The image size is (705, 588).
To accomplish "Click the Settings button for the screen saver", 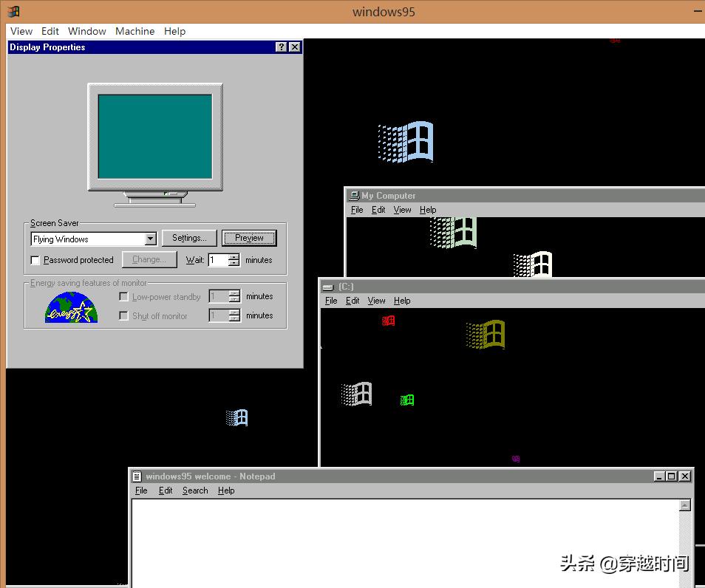I will point(188,238).
